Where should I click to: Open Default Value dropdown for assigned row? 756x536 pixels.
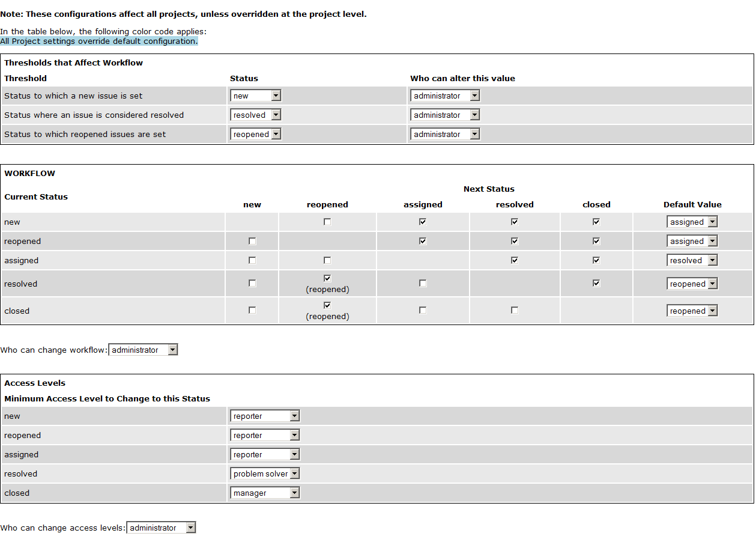pos(692,260)
